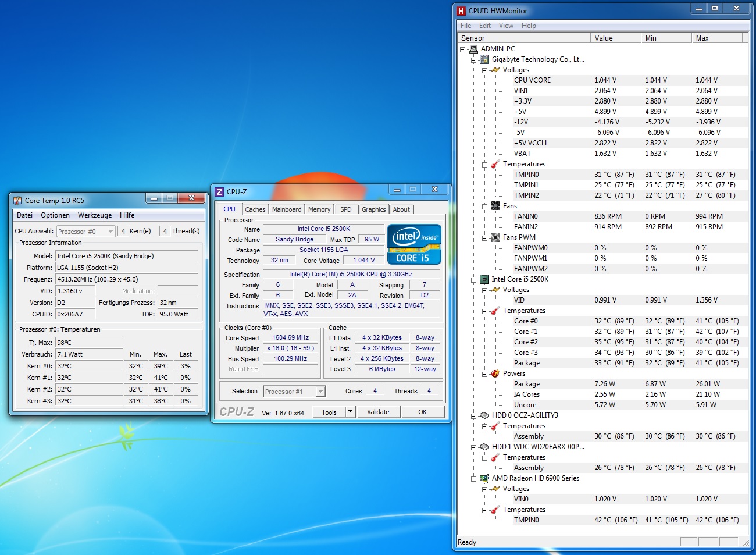Image resolution: width=756 pixels, height=555 pixels.
Task: Click the Core Speed 1604.69 MHz field
Action: (x=291, y=337)
